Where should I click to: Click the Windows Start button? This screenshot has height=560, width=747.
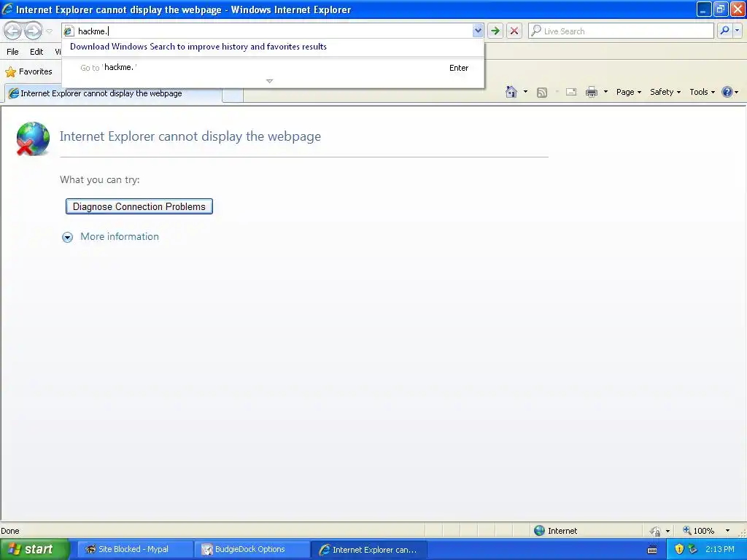(34, 550)
